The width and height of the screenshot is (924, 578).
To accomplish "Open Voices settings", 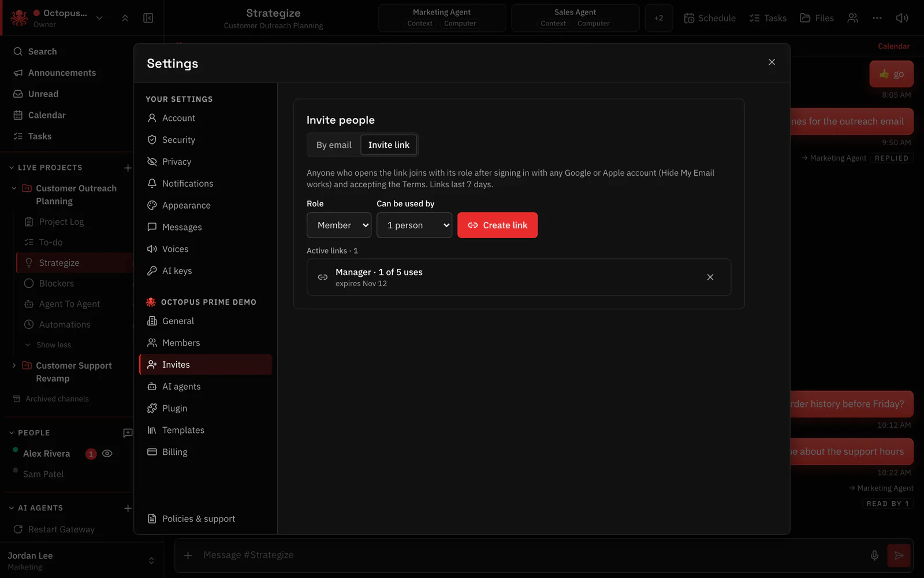I will 206,249.
